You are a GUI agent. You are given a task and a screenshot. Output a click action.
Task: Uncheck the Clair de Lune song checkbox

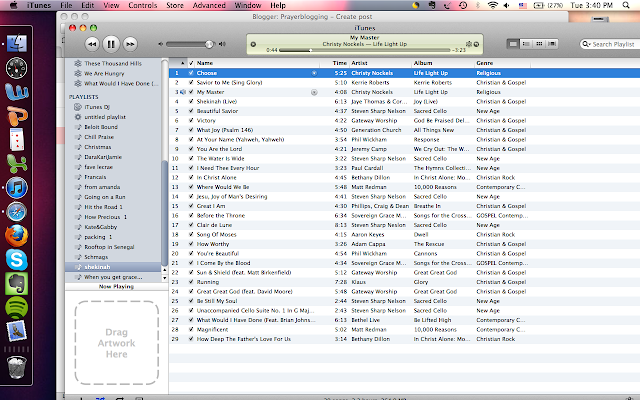pyautogui.click(x=191, y=225)
